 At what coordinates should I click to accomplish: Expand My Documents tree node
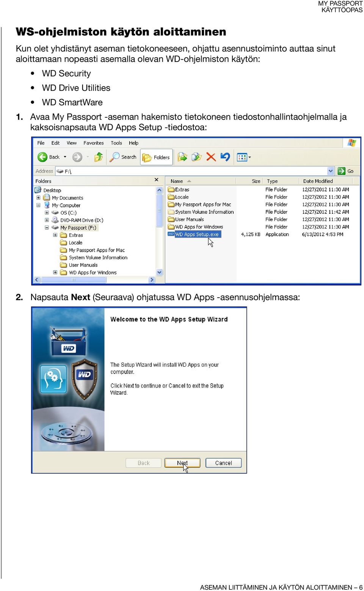pyautogui.click(x=38, y=198)
